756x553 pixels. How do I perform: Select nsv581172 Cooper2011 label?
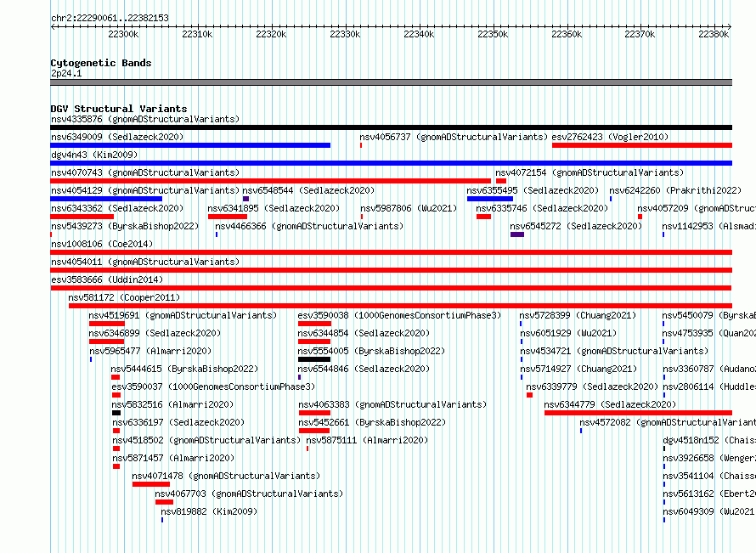(x=124, y=297)
